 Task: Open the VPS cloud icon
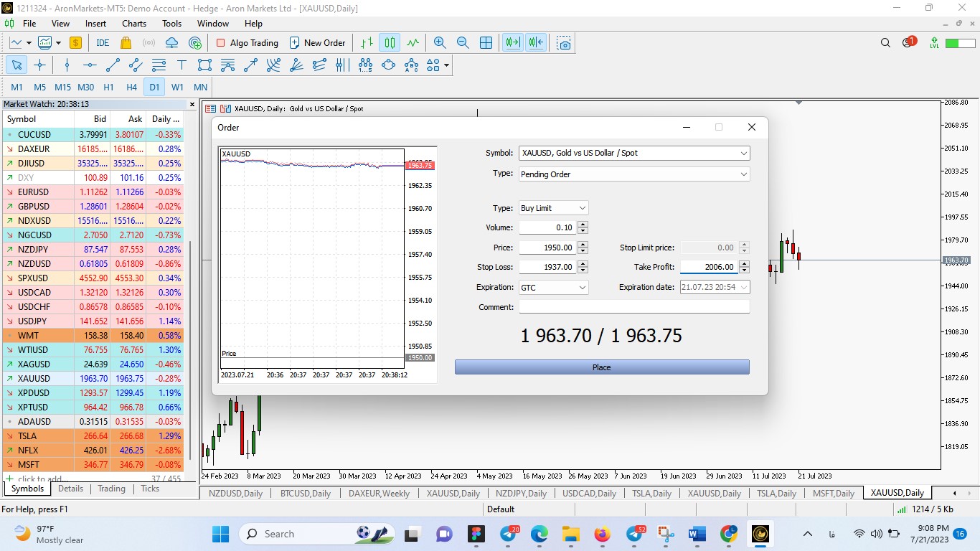[x=171, y=43]
